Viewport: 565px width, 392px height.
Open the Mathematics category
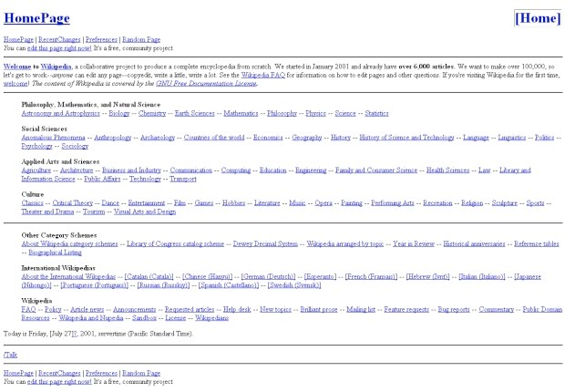coord(241,114)
